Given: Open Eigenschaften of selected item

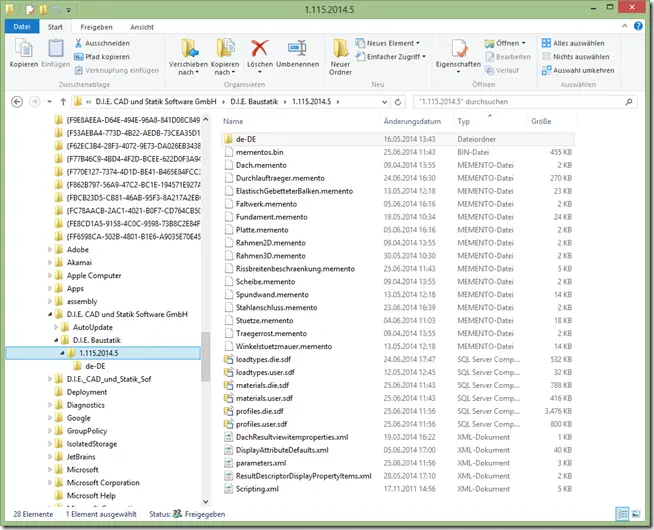Looking at the screenshot, I should pos(458,56).
